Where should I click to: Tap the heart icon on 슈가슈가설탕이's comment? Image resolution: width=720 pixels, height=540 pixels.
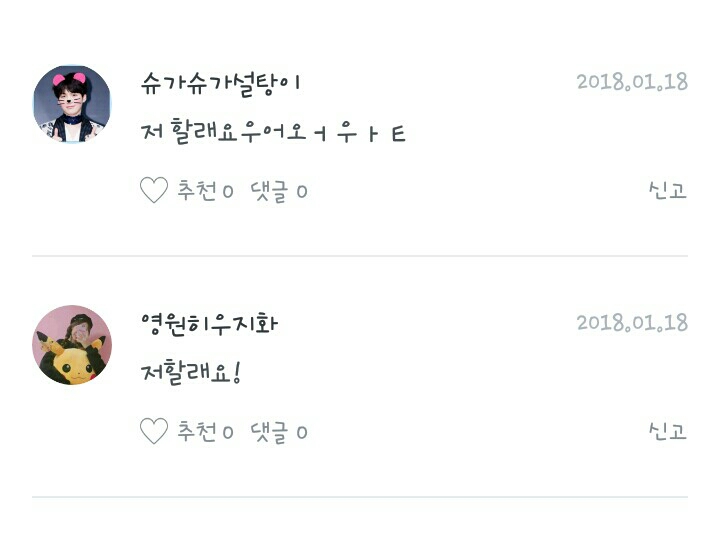tap(154, 190)
